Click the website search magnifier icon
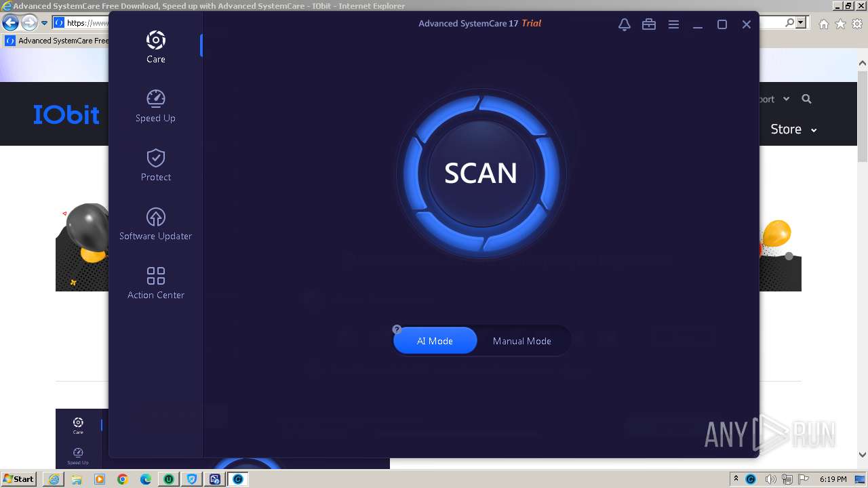The image size is (868, 488). pyautogui.click(x=806, y=99)
